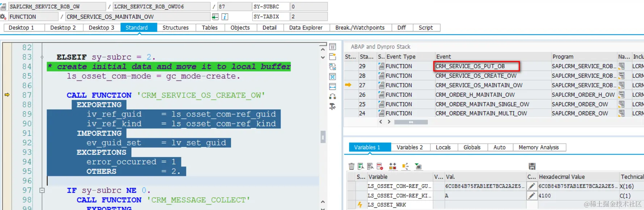
Task: Switch to the Desktop 3 tab
Action: [x=101, y=28]
